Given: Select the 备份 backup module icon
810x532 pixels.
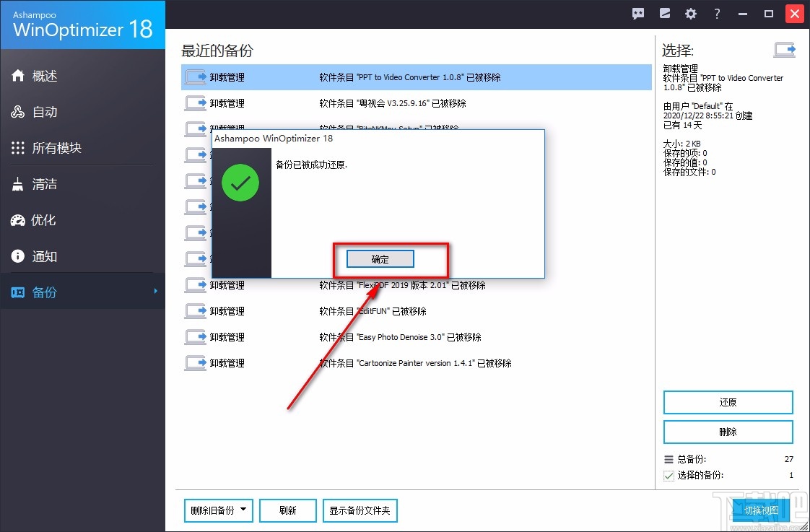Looking at the screenshot, I should 19,292.
